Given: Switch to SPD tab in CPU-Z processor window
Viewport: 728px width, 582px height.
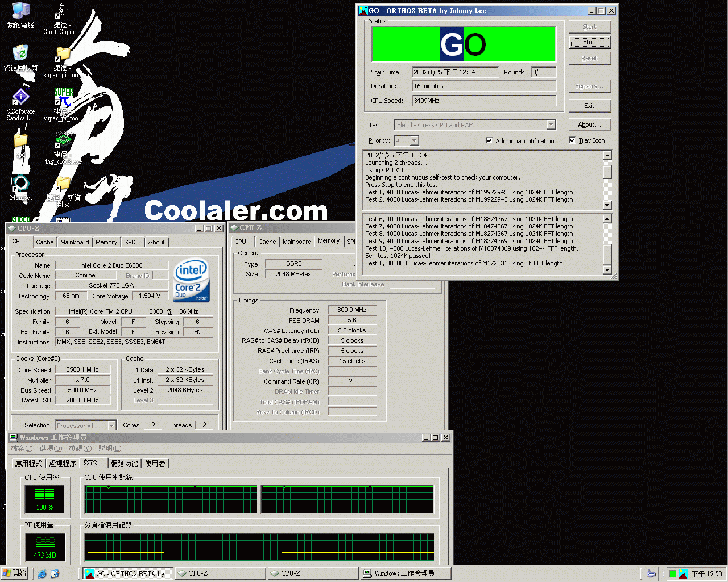Looking at the screenshot, I should click(130, 242).
